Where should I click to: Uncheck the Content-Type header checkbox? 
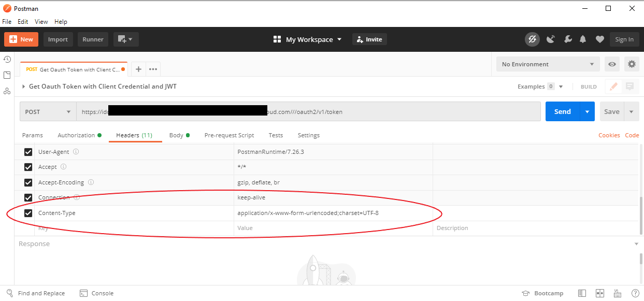(28, 213)
